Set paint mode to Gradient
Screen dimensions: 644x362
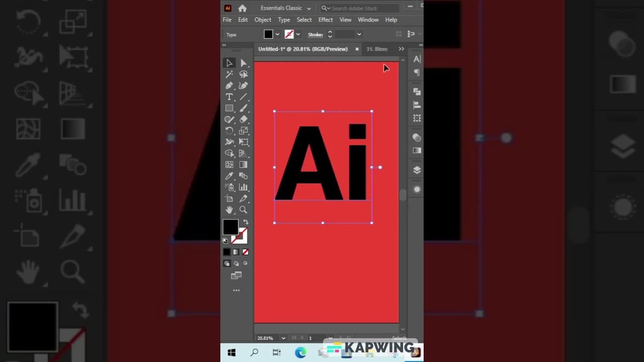[236, 252]
